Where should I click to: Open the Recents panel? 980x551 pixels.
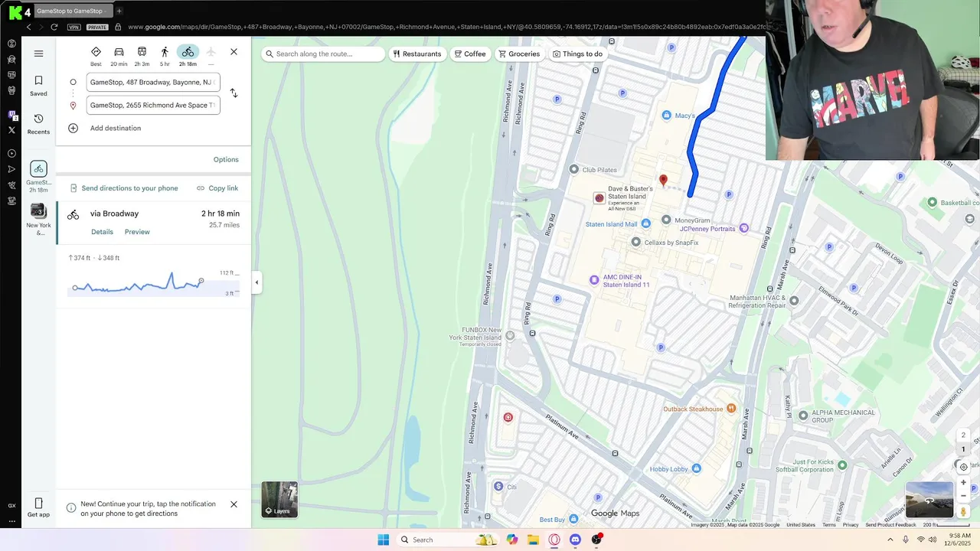pos(38,124)
